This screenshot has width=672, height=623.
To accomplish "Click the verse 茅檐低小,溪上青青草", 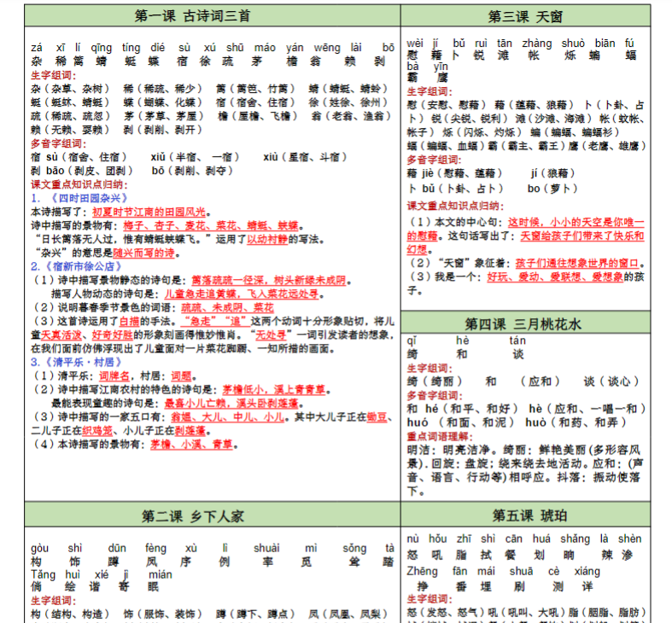I will coord(274,389).
